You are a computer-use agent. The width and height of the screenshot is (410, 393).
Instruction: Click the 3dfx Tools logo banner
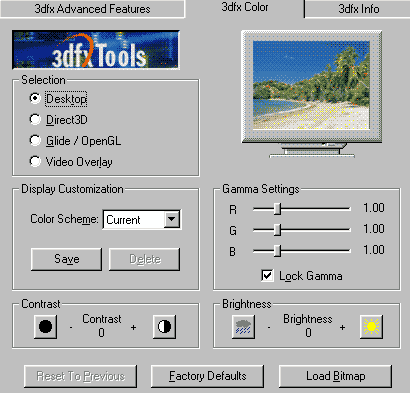click(x=96, y=50)
